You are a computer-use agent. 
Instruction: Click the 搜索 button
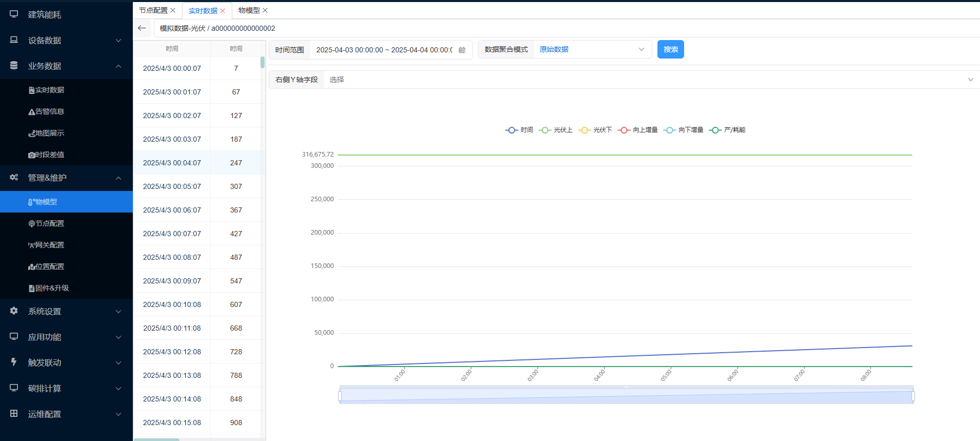tap(670, 49)
